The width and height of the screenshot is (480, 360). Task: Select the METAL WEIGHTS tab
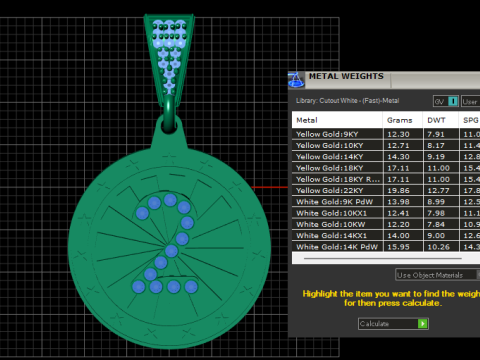pyautogui.click(x=346, y=77)
